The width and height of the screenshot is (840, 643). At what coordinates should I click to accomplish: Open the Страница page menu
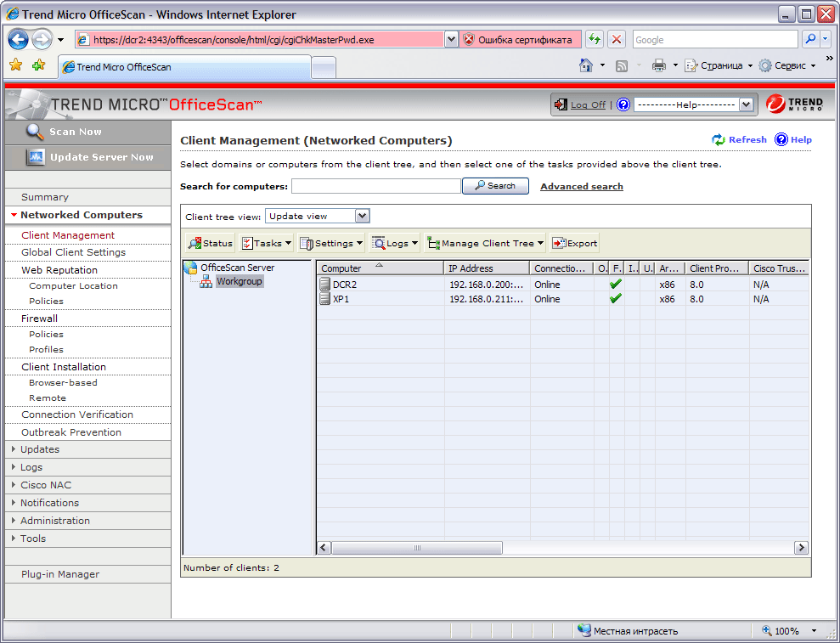719,65
